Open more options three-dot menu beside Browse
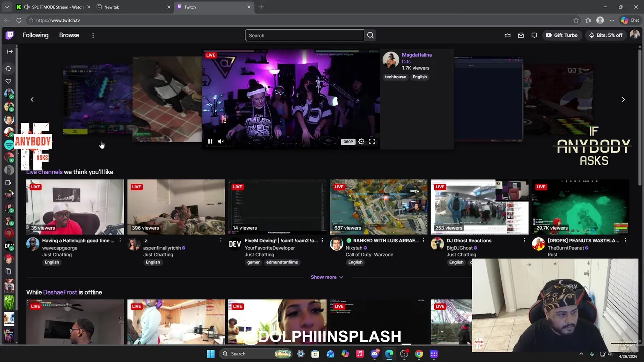This screenshot has height=362, width=644. [x=93, y=35]
